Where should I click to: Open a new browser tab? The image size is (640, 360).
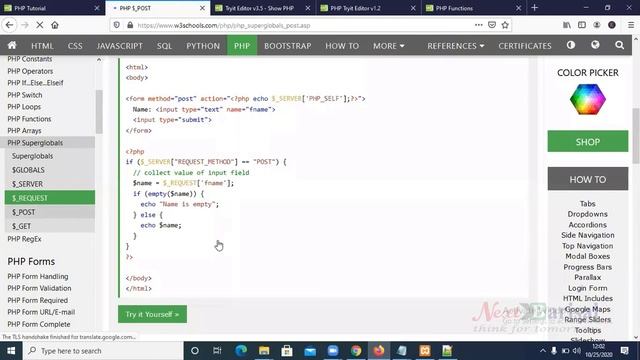534,7
